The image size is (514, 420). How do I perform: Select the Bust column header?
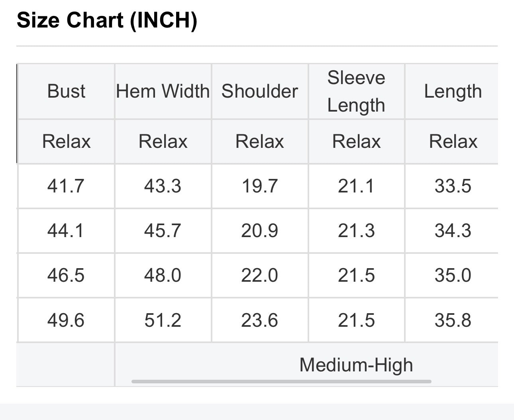(x=66, y=91)
